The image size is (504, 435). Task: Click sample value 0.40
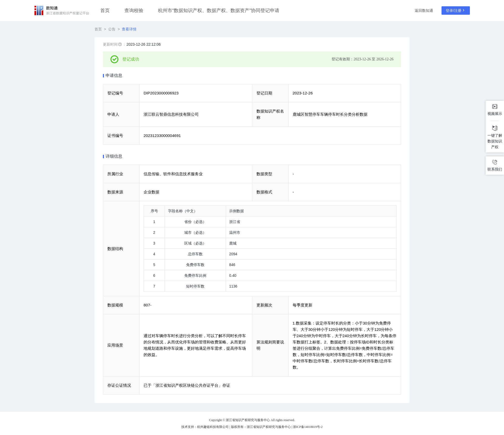tap(233, 276)
